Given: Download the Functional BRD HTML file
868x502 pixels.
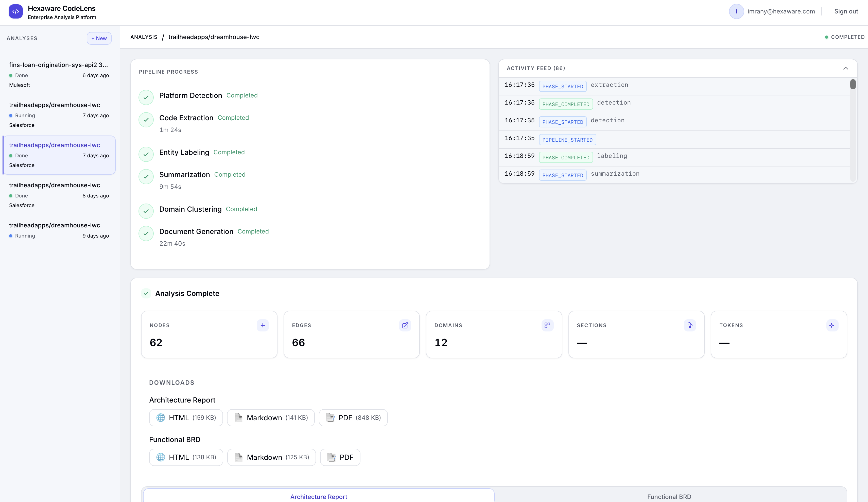Looking at the screenshot, I should [186, 457].
